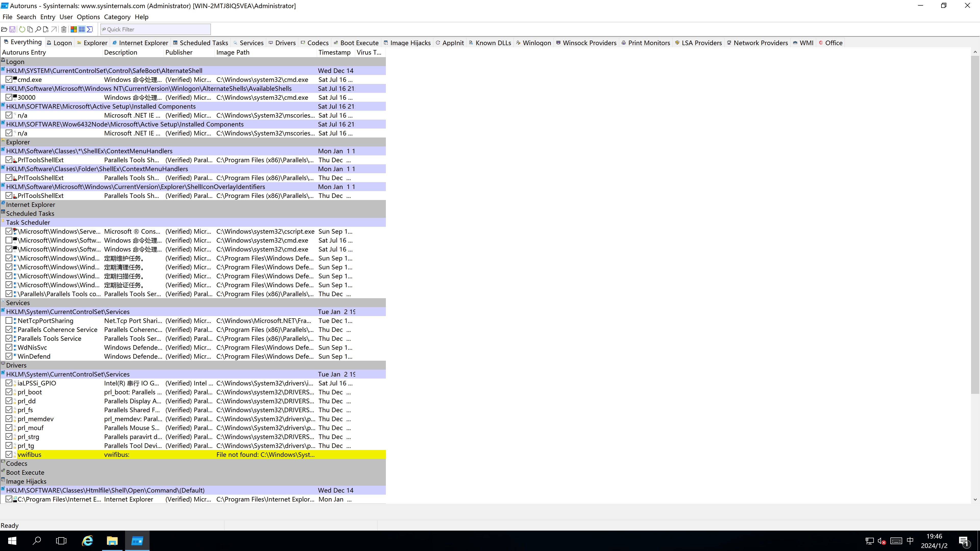Click the vwifibus driver entry icon
This screenshot has height=551, width=980.
point(15,454)
